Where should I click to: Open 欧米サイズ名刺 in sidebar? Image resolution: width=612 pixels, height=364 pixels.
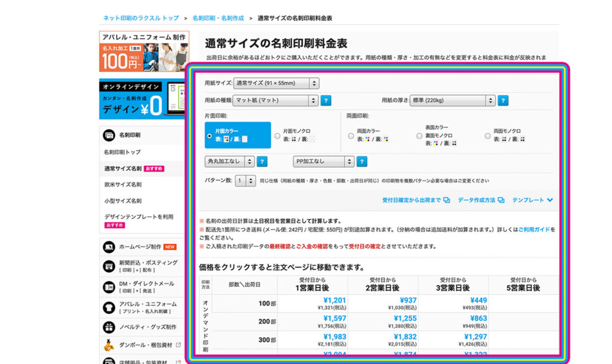[x=123, y=185]
